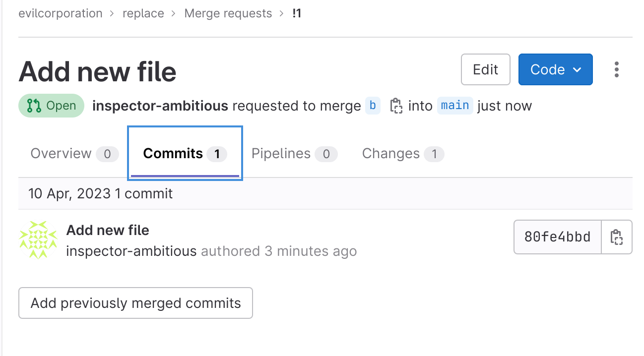Select the Commits tab
Viewport: 644px width, 356px height.
coord(185,154)
